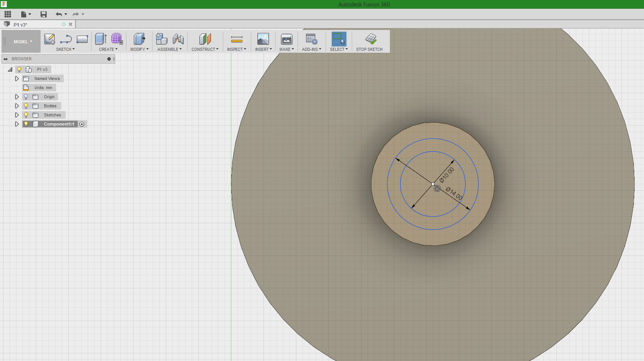Undo the last action
This screenshot has width=644, height=361.
(x=59, y=14)
